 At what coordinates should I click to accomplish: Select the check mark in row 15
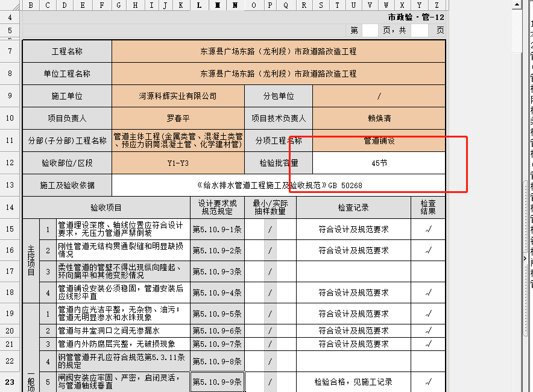428,229
